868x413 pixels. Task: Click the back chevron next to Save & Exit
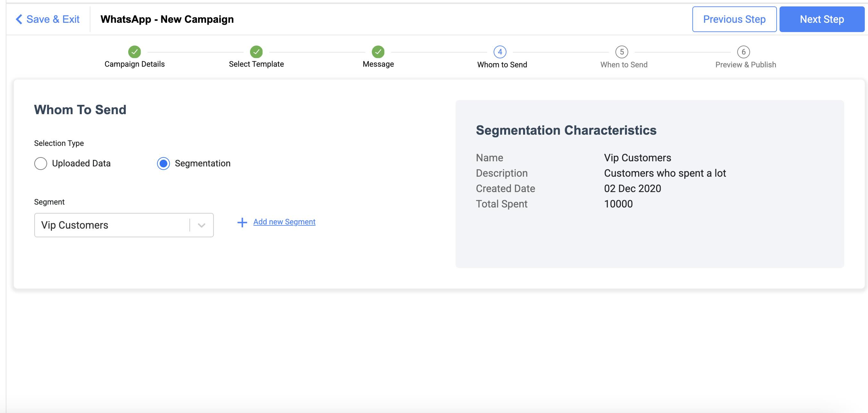tap(19, 19)
